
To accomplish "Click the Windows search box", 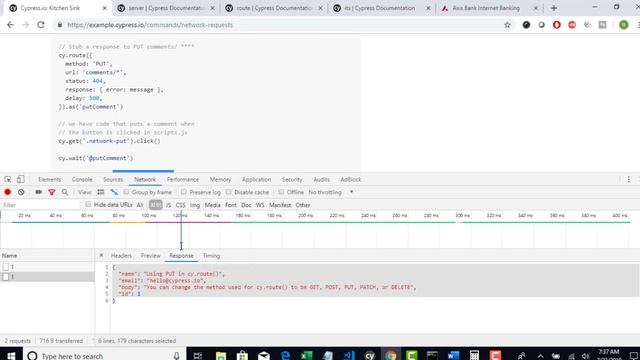I will (x=104, y=356).
